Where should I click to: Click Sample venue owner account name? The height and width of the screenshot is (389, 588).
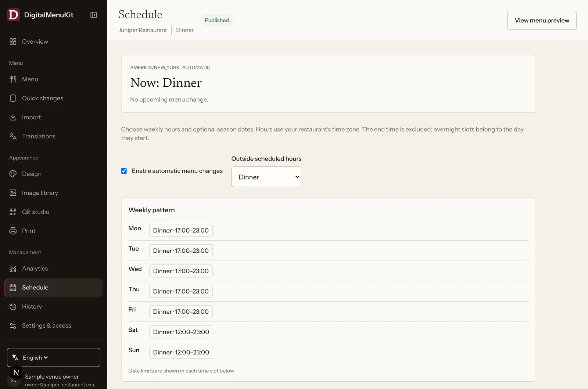click(x=52, y=377)
